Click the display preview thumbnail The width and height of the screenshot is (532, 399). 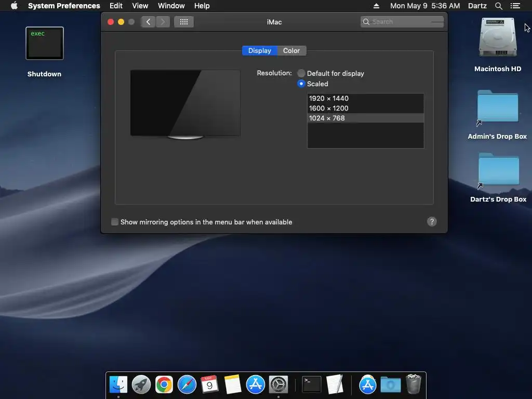coord(185,104)
